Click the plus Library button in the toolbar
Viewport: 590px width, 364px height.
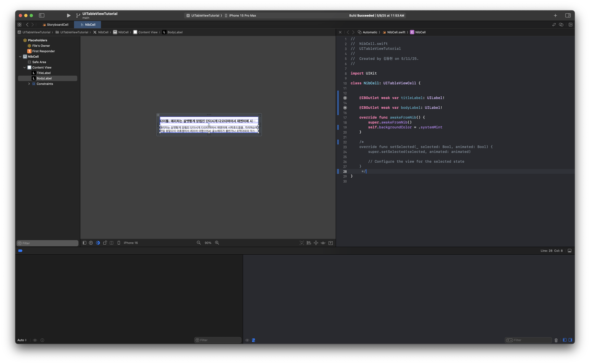tap(555, 15)
